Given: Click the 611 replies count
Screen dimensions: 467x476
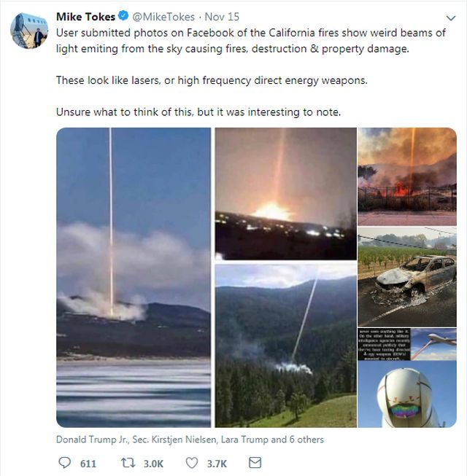Looking at the screenshot, I should 88,463.
